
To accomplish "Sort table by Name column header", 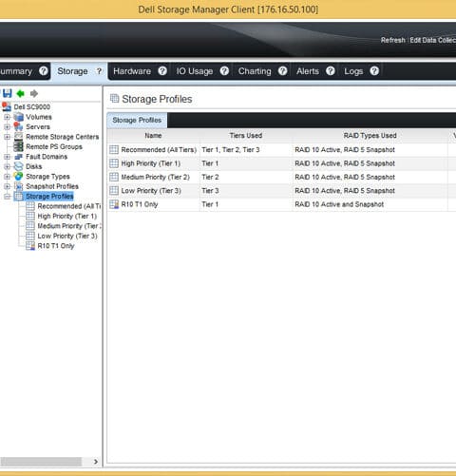I will coord(153,136).
